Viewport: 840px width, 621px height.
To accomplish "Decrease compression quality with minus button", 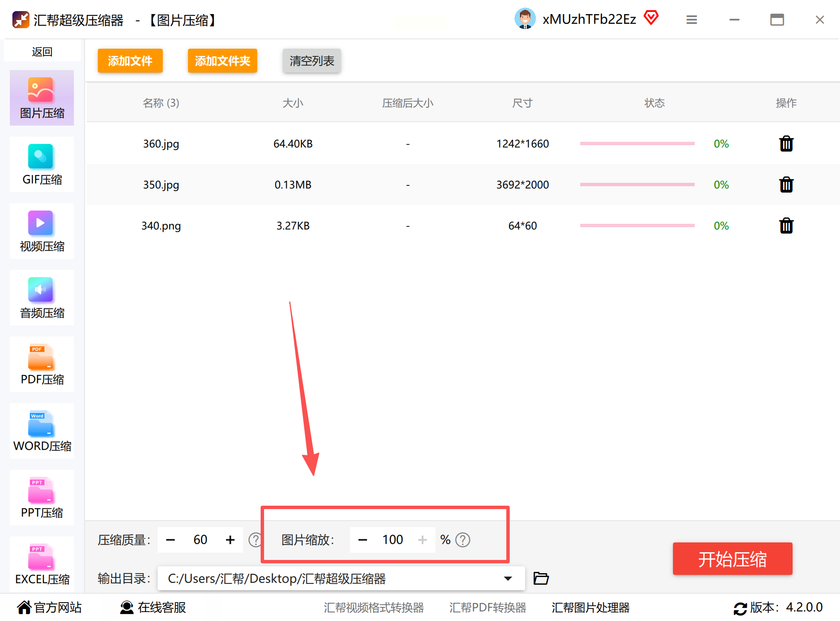I will (x=170, y=540).
